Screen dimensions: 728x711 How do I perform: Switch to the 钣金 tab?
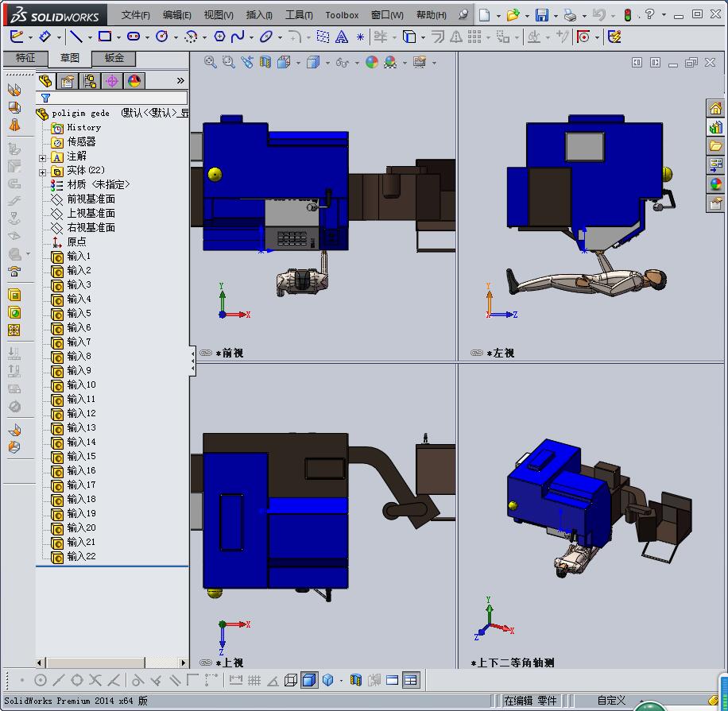click(114, 58)
